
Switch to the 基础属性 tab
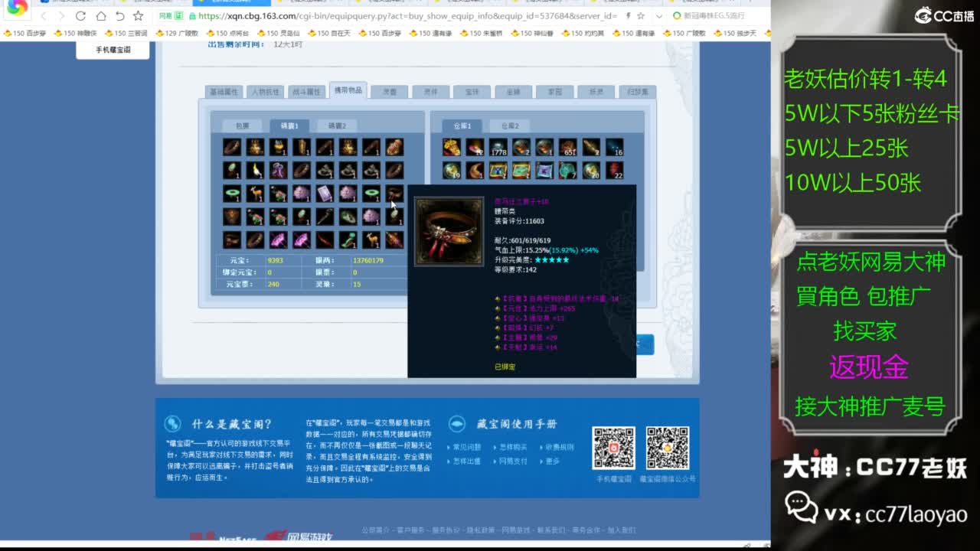tap(224, 92)
